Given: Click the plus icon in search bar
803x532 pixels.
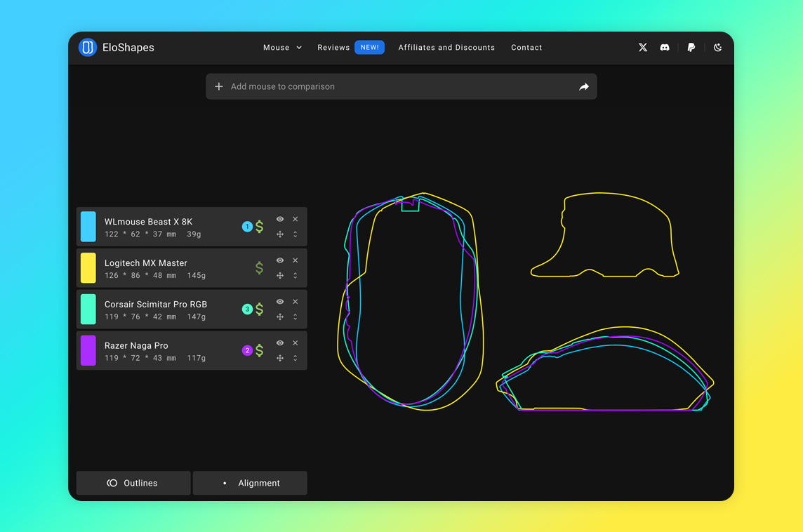Looking at the screenshot, I should [219, 86].
